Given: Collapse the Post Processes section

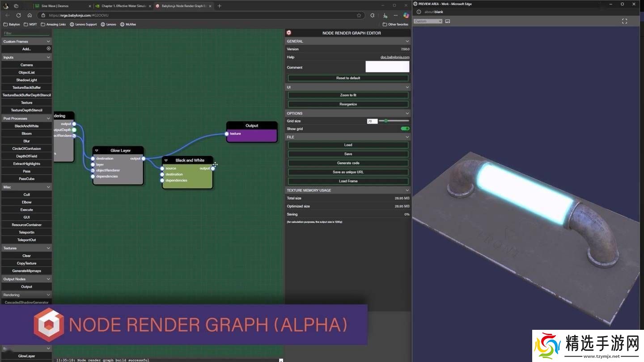Looking at the screenshot, I should [x=48, y=118].
